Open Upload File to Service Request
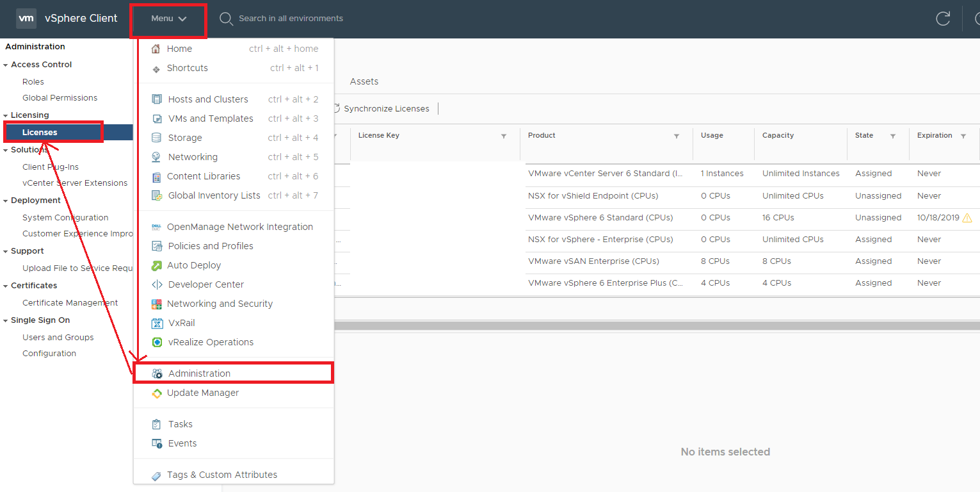 coord(77,268)
